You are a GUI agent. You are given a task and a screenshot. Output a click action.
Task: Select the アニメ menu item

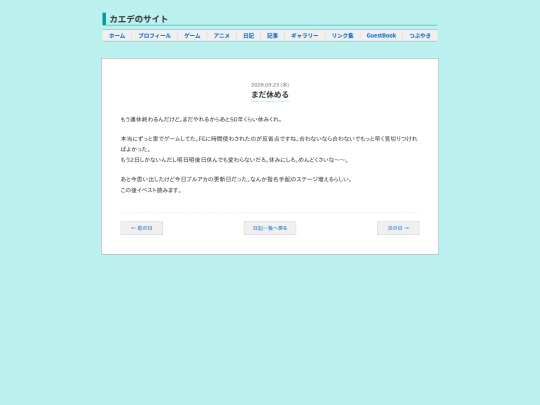click(x=221, y=36)
